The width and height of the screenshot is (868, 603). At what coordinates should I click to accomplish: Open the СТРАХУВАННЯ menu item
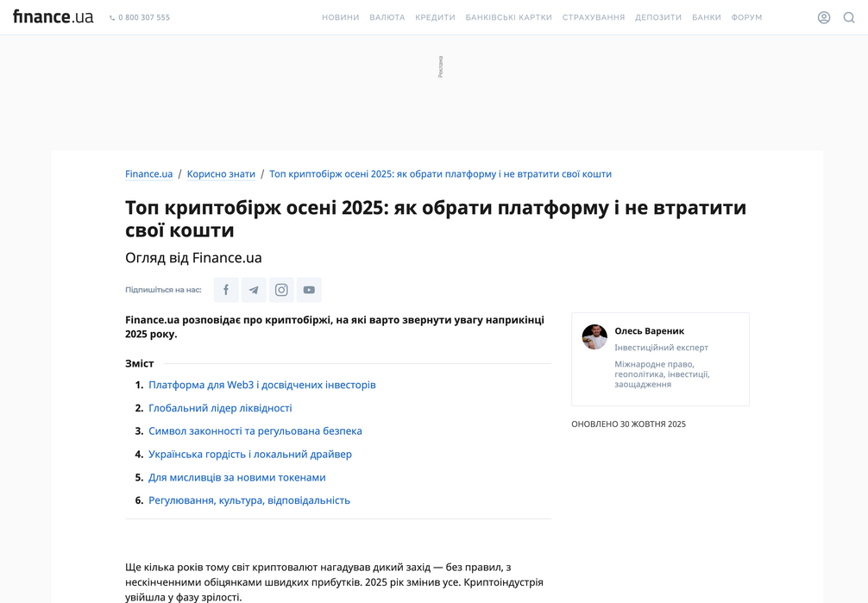594,18
